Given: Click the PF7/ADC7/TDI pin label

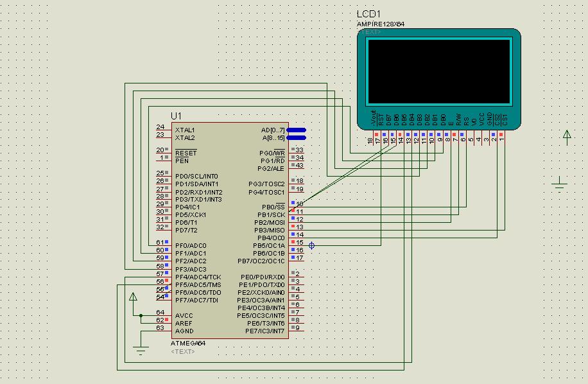Looking at the screenshot, I should (196, 301).
